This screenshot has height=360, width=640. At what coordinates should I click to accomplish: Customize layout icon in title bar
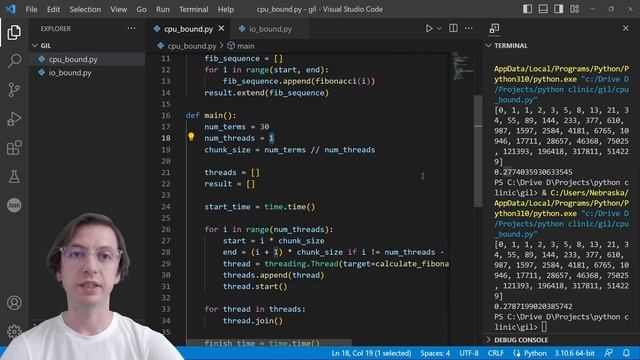click(574, 9)
